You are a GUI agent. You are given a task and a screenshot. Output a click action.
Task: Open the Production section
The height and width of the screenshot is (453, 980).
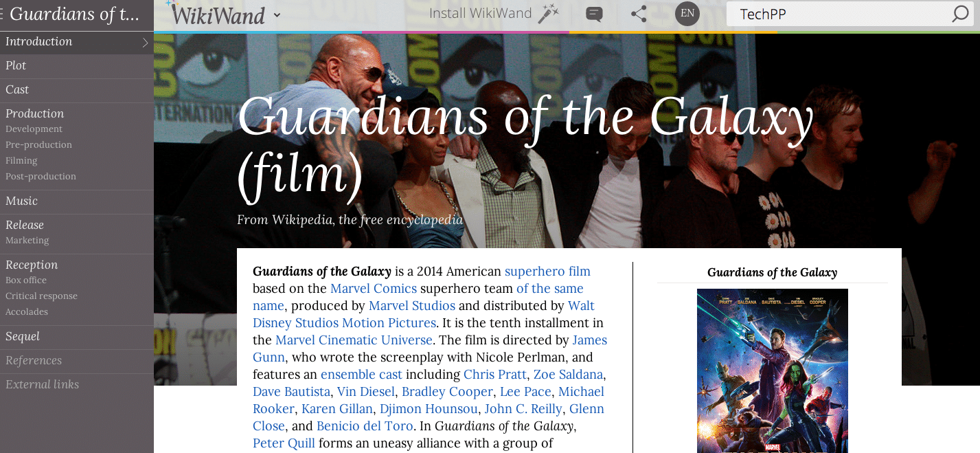click(34, 113)
